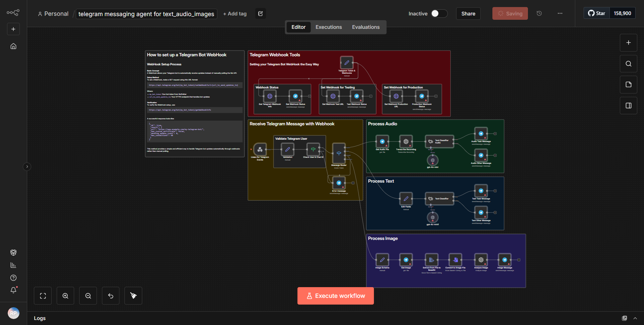The height and width of the screenshot is (325, 644).
Task: Select the Text Other Message node
Action: (x=481, y=212)
